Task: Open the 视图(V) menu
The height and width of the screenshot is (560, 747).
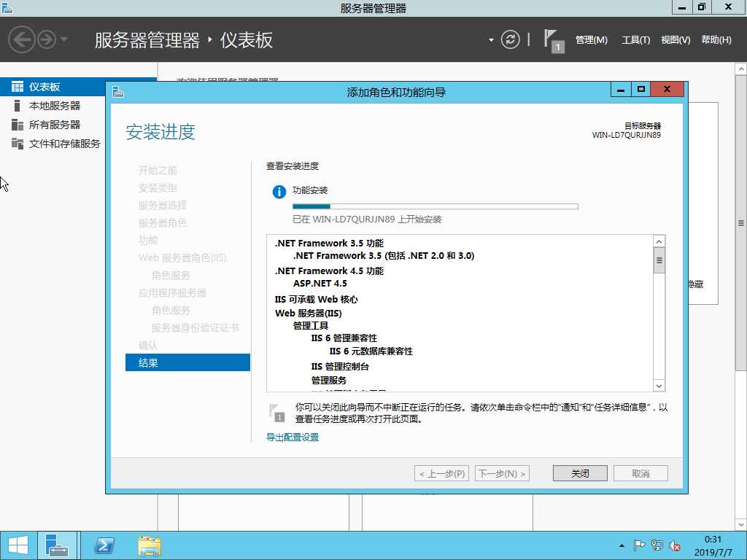Action: point(675,40)
